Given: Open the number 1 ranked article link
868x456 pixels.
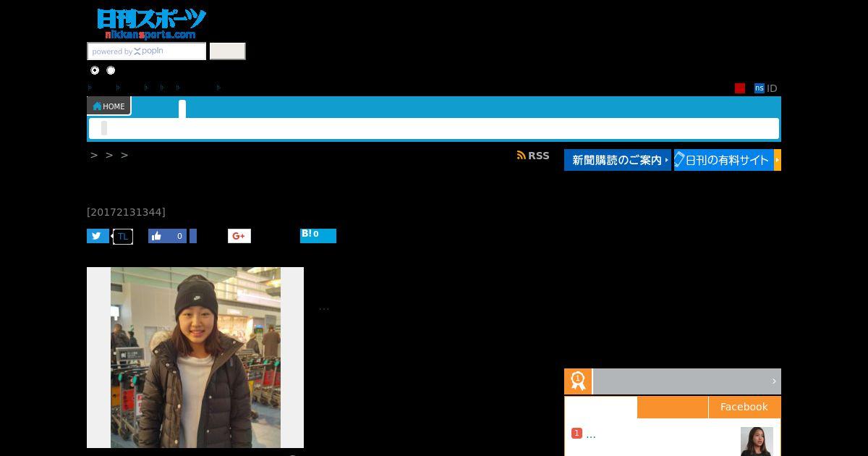Looking at the screenshot, I should [x=590, y=434].
